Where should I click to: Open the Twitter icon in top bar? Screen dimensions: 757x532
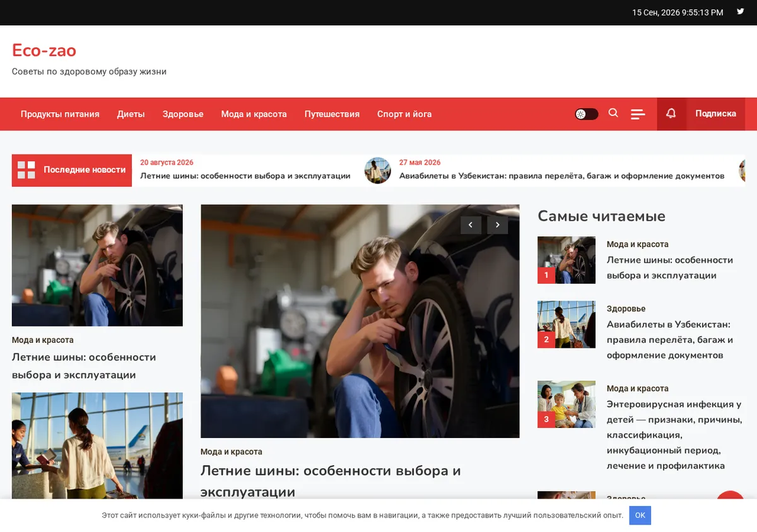click(741, 11)
